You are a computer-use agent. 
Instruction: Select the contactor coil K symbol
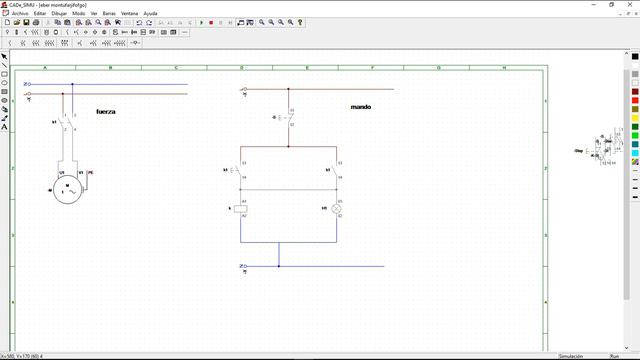tap(240, 209)
